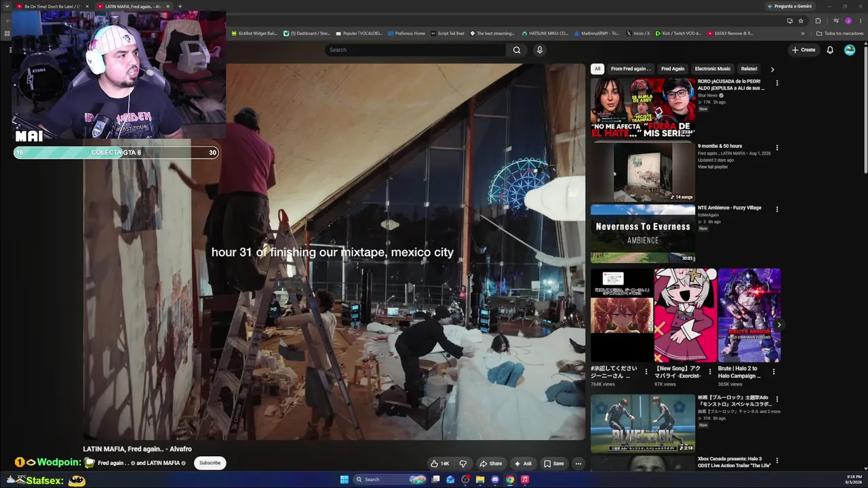Close the LATIN MAFIA, Fred again browser tab
This screenshot has width=868, height=488.
click(167, 6)
